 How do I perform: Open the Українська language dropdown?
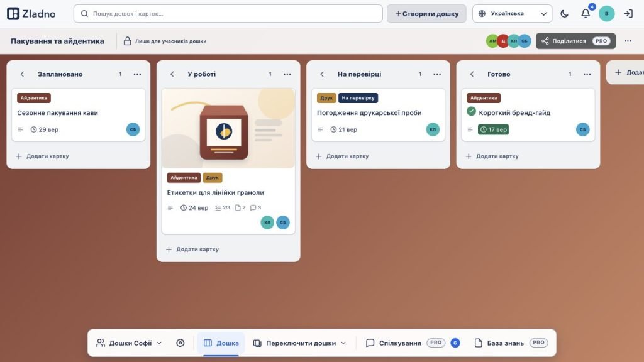click(x=512, y=14)
